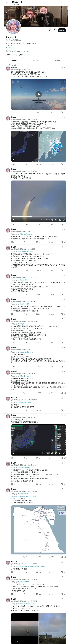Go back with the top-left arrow
72x644 pixels.
(x=7, y=3)
